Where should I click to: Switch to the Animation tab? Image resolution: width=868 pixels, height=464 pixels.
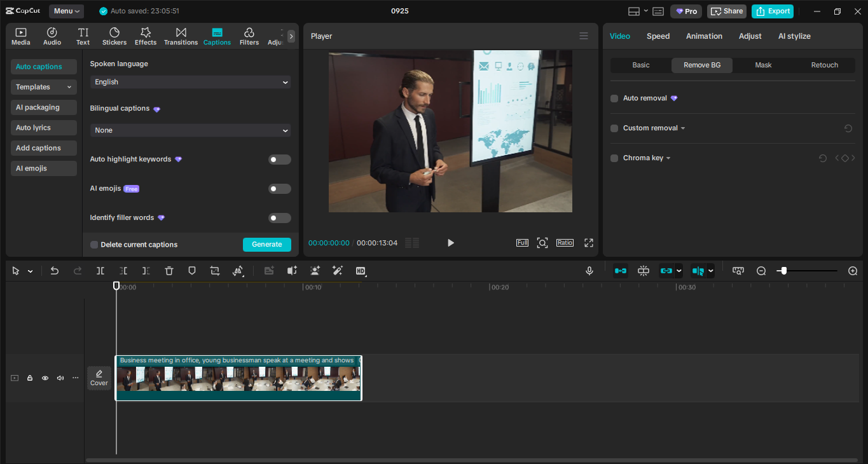[x=704, y=36]
